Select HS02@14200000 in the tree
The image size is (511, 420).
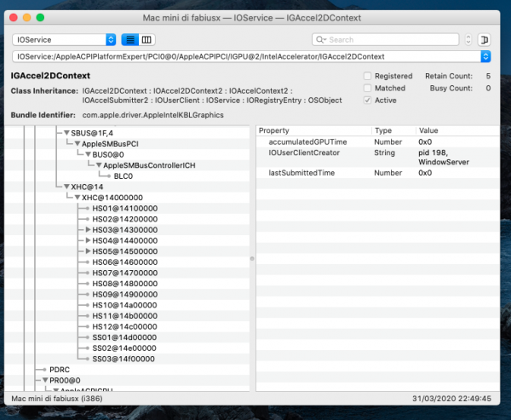click(x=125, y=219)
